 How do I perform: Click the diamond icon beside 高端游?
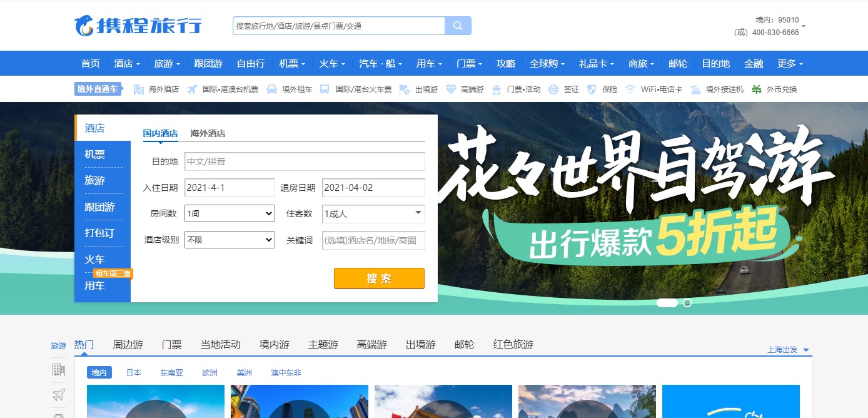click(451, 89)
